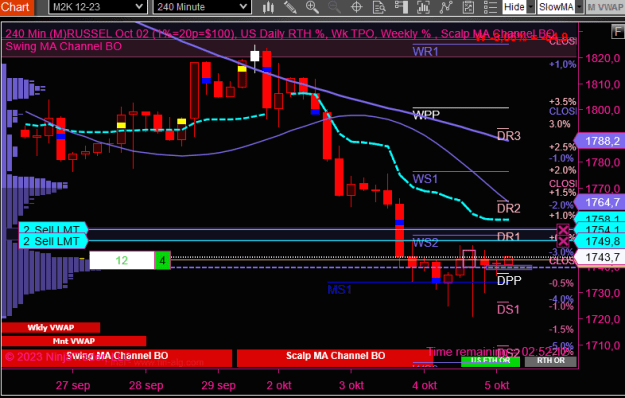Click the 5 okt date label
Viewport: 625px width, 398px height.
(x=497, y=385)
